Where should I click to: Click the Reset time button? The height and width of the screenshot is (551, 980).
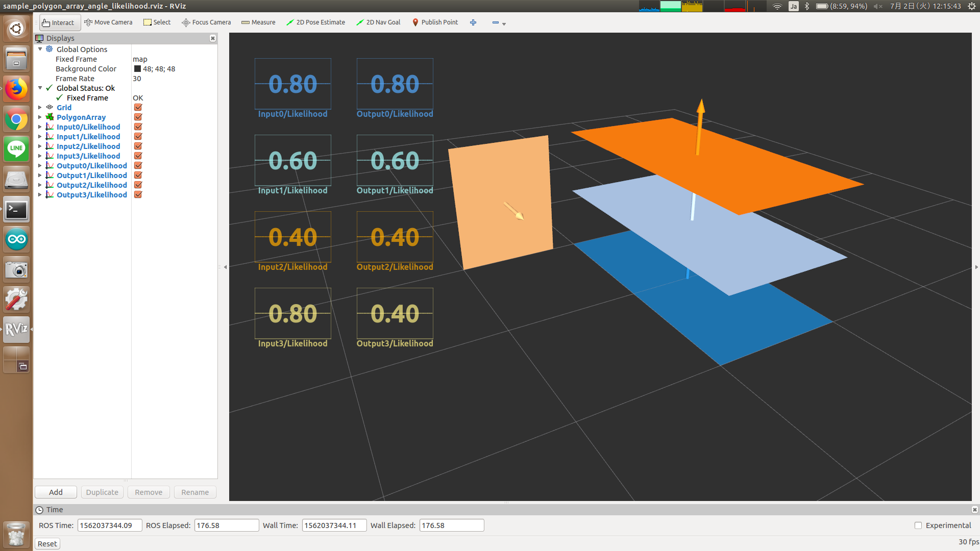47,544
